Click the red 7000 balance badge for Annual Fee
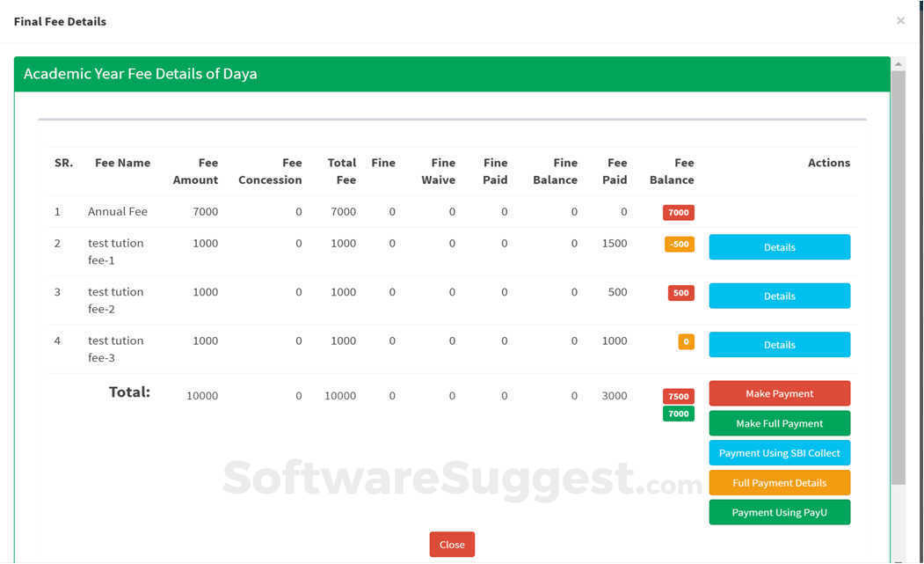This screenshot has width=924, height=564. (678, 211)
